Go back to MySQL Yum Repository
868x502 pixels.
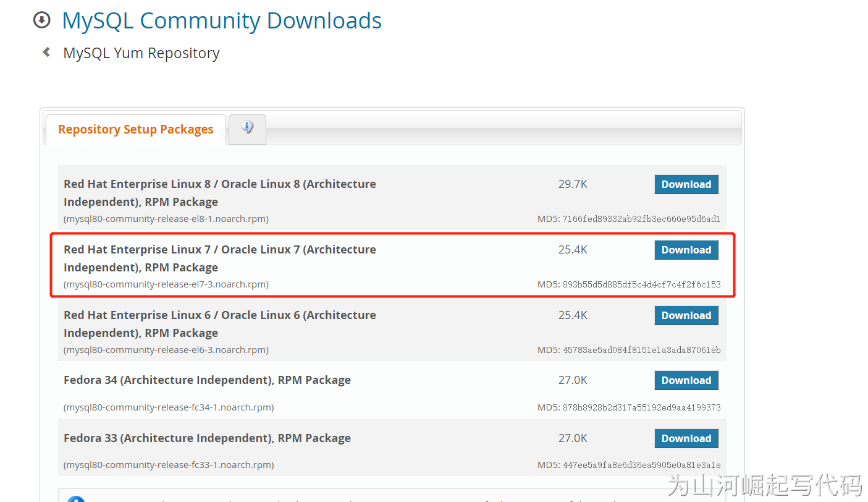[141, 53]
